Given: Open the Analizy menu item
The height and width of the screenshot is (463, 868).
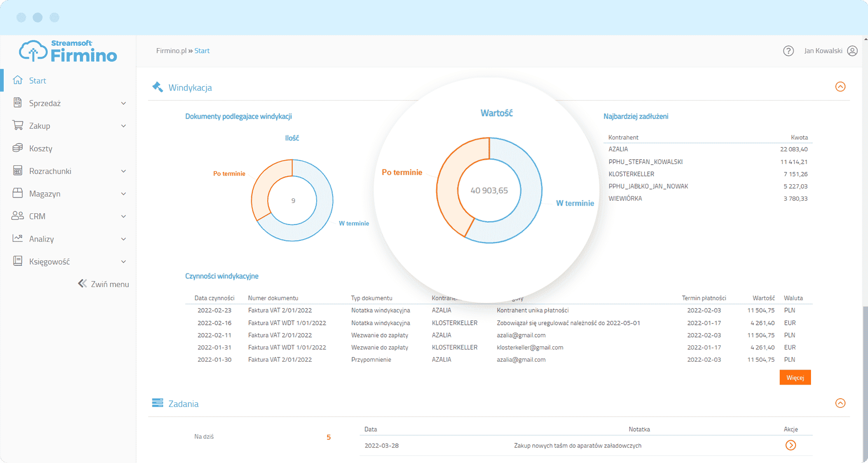Looking at the screenshot, I should 42,239.
